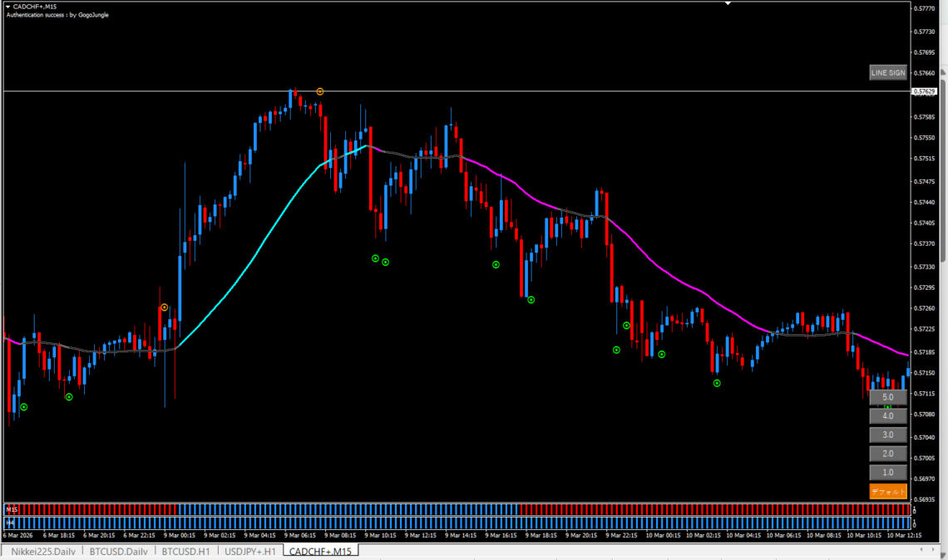Click the green signal circle below the LINE SIGN button
948x560 pixels.
887,407
